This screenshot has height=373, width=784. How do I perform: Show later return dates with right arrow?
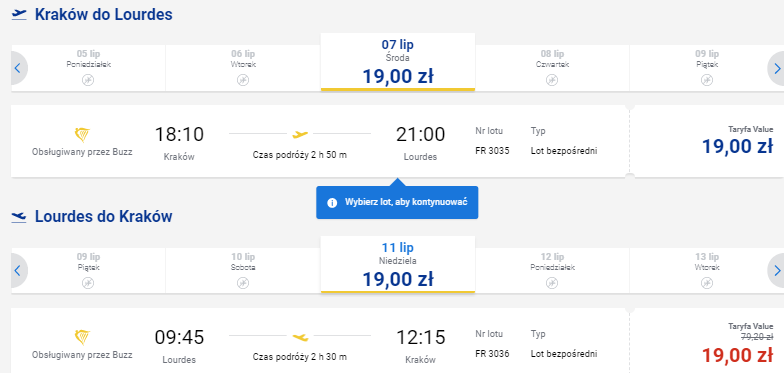point(776,270)
